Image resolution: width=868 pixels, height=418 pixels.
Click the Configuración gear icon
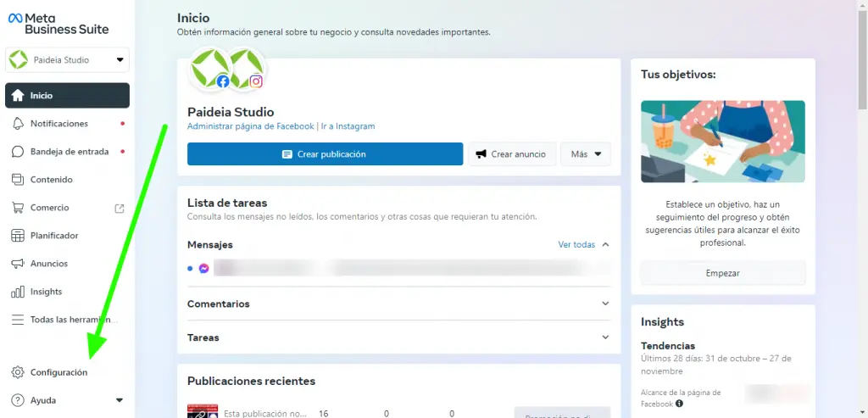(18, 372)
